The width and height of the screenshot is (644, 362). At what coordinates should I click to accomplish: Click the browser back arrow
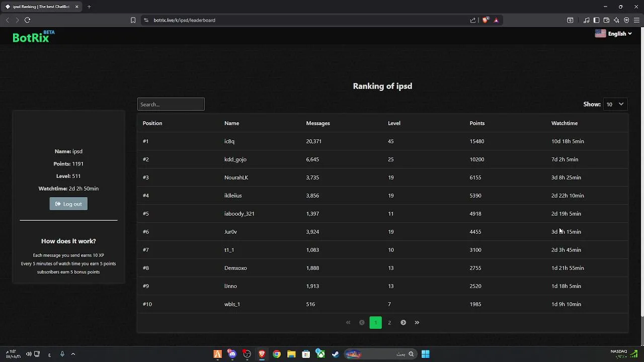point(7,20)
